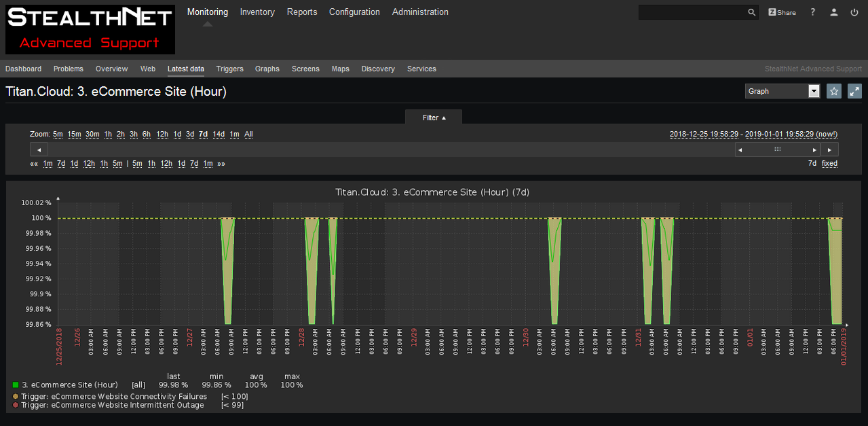The height and width of the screenshot is (426, 868).
Task: Jump forward with the »» arrows
Action: 221,164
